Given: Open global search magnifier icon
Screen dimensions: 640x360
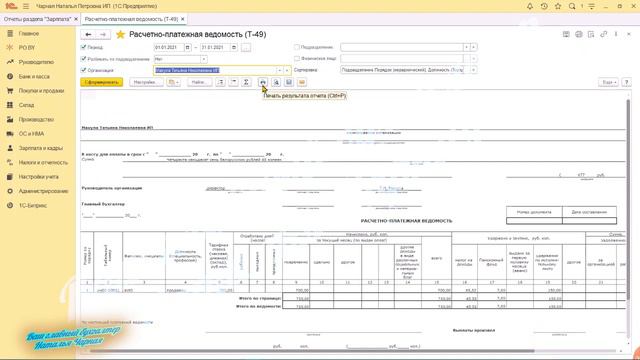Looking at the screenshot, I should coord(572,6).
